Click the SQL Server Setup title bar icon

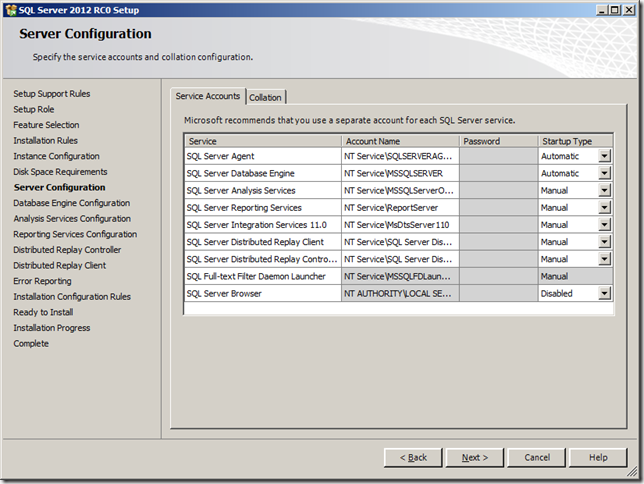[11, 10]
